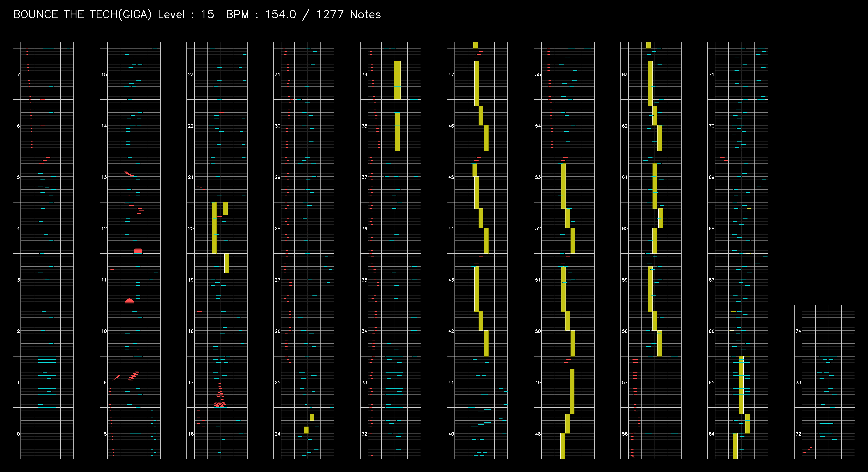Click measure number 34 label
The height and width of the screenshot is (472, 868).
pyautogui.click(x=364, y=332)
